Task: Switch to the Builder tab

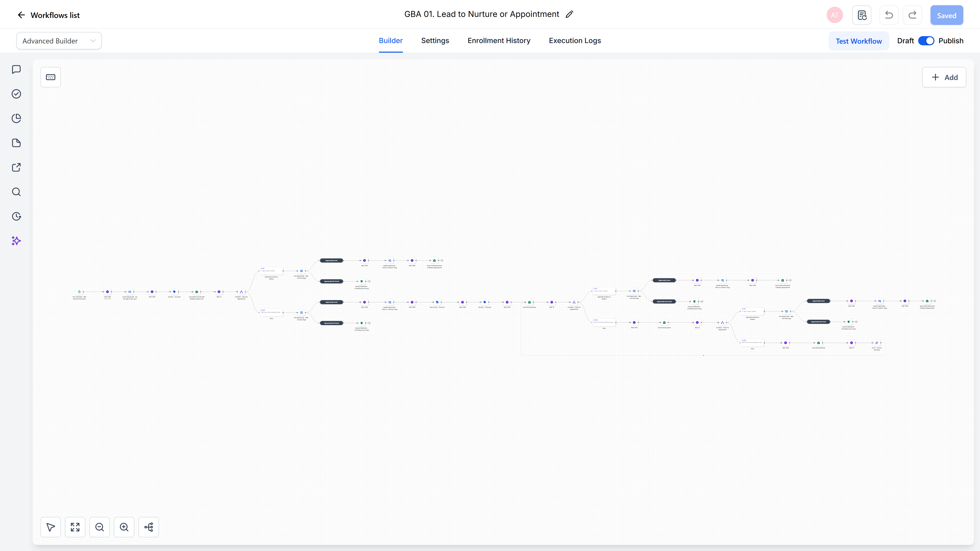Action: 391,41
